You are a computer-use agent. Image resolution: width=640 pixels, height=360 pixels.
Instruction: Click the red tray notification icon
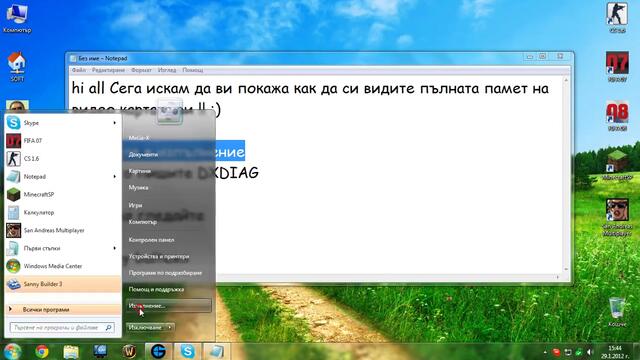coord(556,352)
